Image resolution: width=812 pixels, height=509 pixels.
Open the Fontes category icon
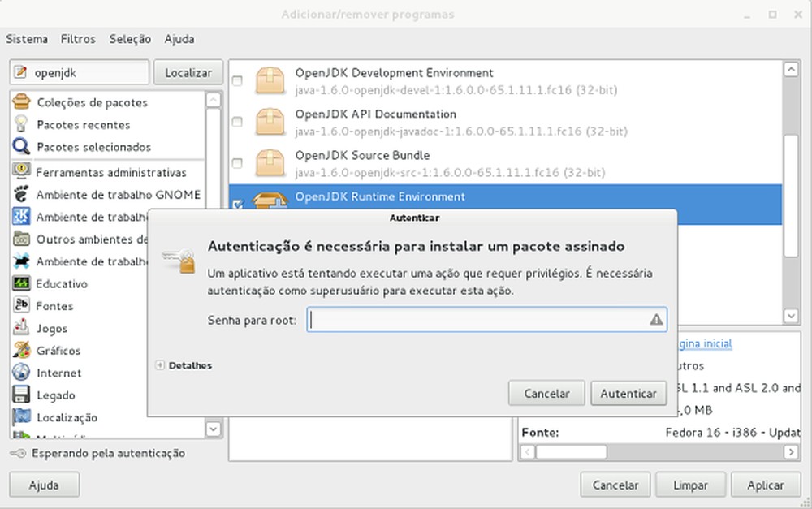[x=23, y=306]
